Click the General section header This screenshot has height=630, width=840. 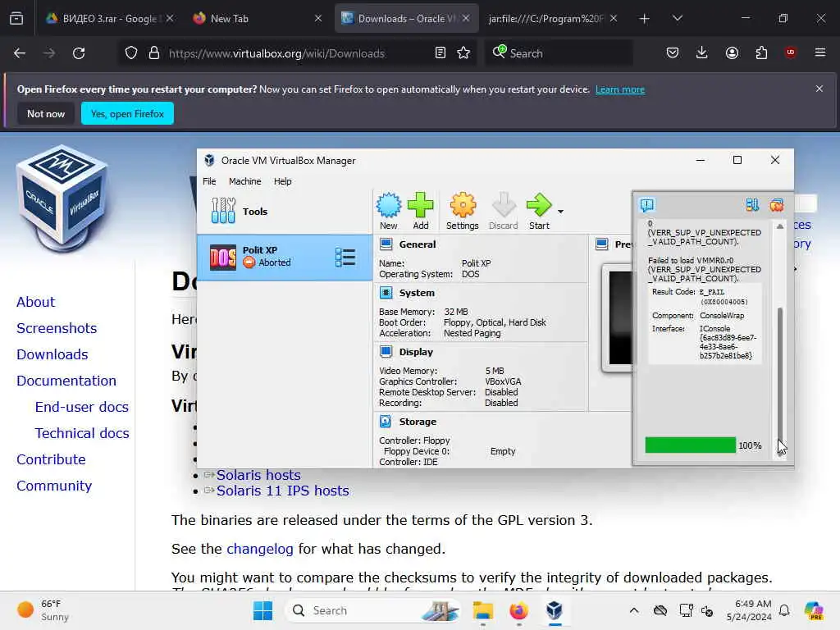click(x=417, y=244)
